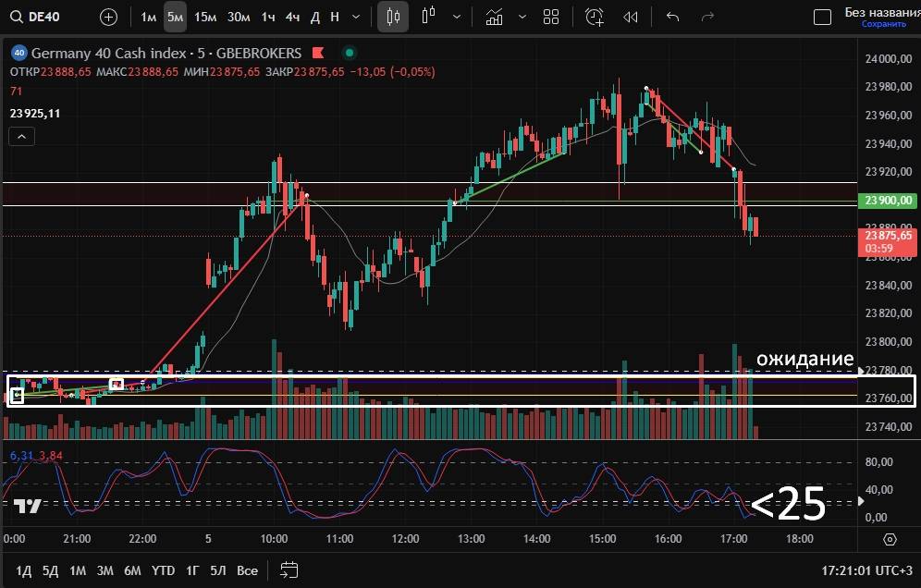
Task: Click the alert clock icon
Action: pyautogui.click(x=595, y=17)
